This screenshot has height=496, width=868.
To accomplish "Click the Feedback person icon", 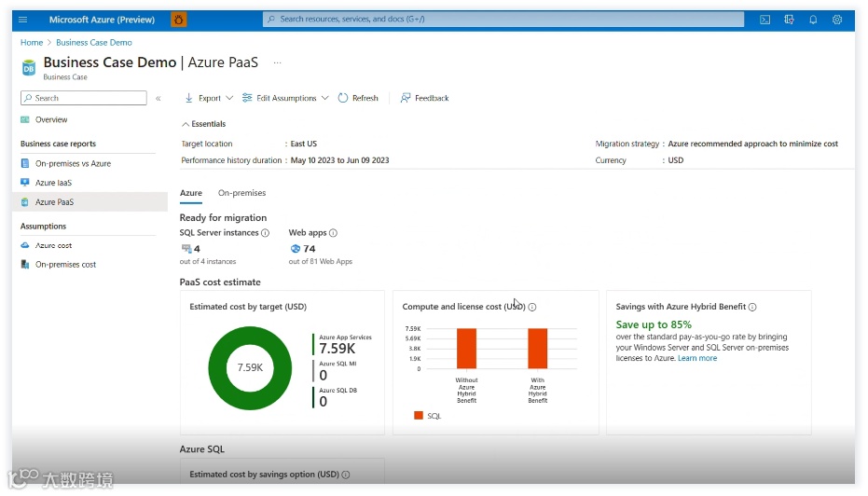I will click(x=406, y=98).
